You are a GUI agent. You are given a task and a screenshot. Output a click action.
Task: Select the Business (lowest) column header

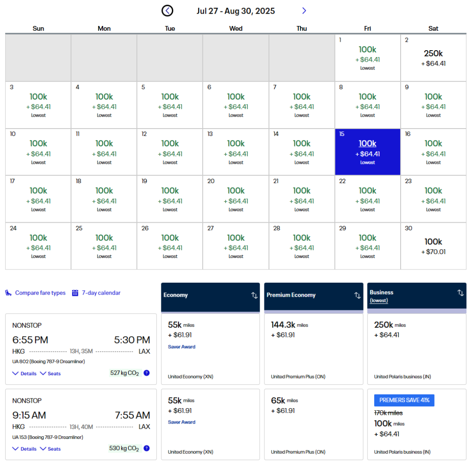[x=417, y=297]
